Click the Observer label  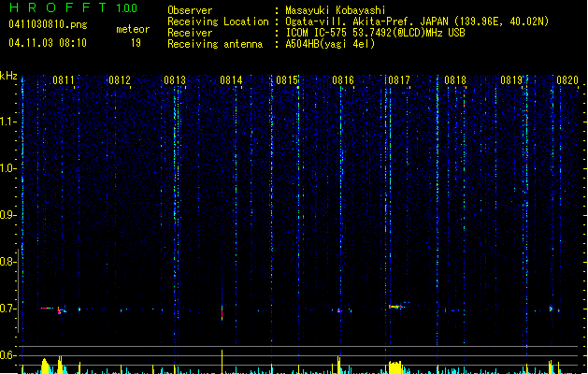coord(190,10)
